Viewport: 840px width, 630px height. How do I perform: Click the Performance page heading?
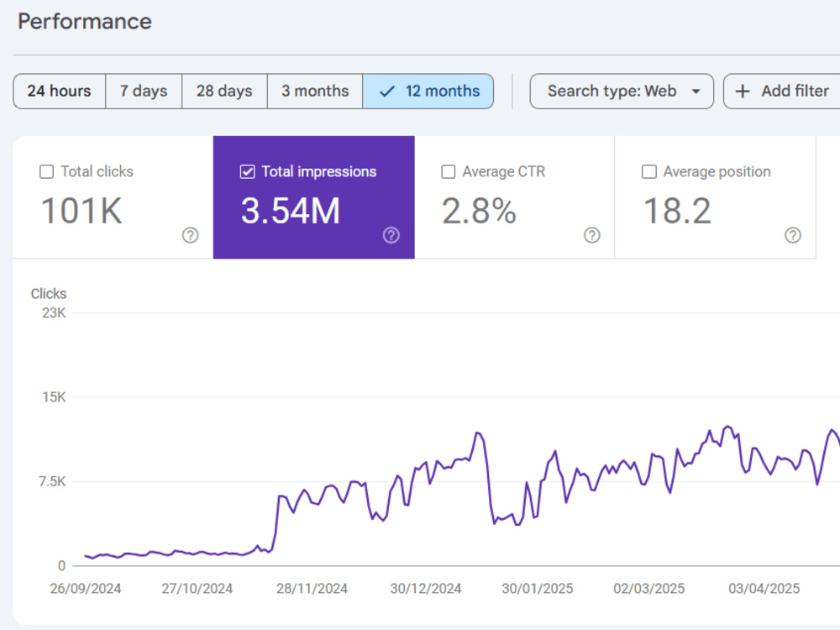click(x=85, y=22)
